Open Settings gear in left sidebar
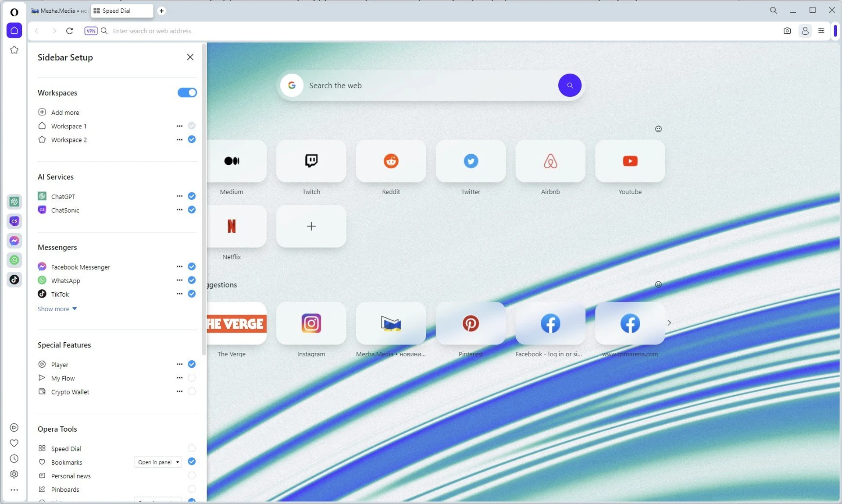The height and width of the screenshot is (504, 842). (x=14, y=474)
